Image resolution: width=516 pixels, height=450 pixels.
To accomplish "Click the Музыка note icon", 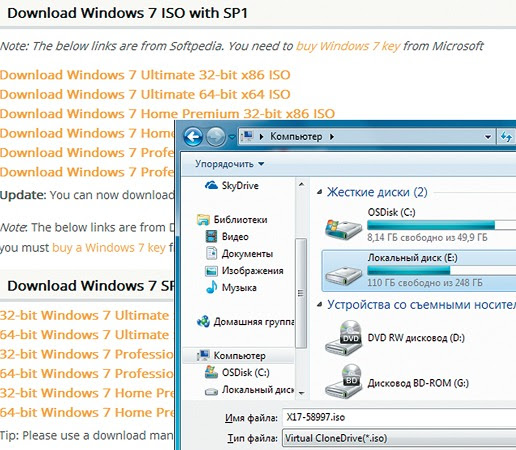I will point(211,287).
